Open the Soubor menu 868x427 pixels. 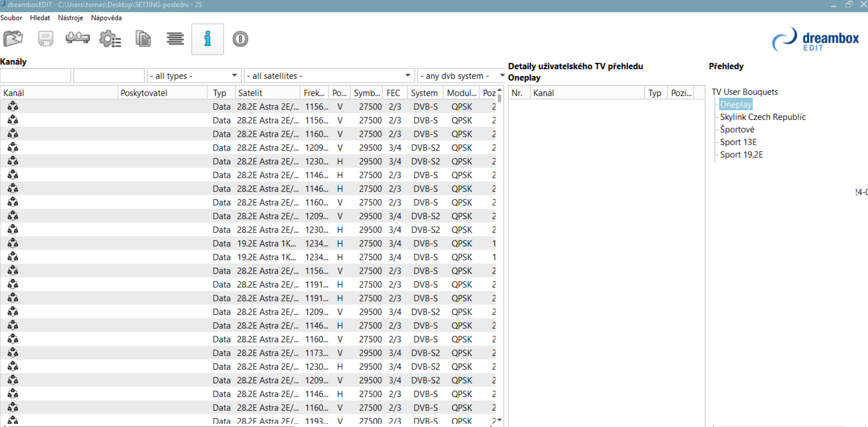click(x=11, y=18)
